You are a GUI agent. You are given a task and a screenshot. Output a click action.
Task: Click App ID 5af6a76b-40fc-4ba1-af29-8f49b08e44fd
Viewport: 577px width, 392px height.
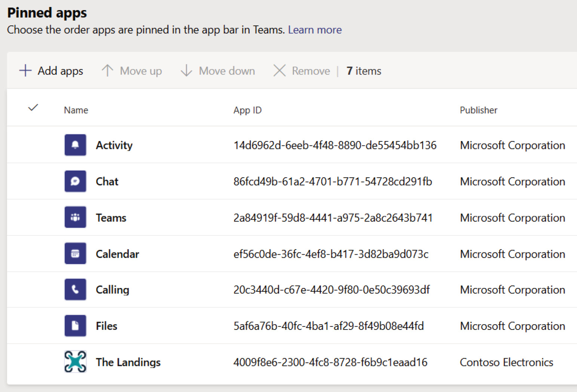[x=329, y=326]
